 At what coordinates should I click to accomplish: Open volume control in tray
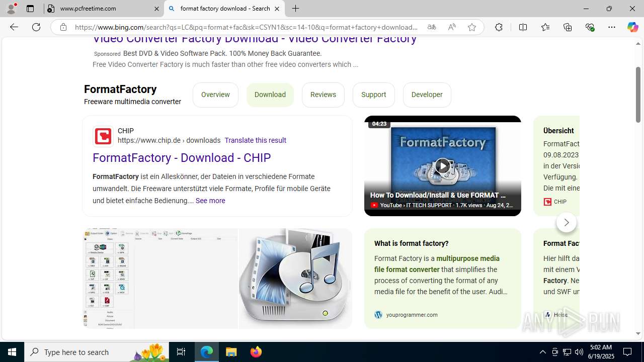[x=579, y=352]
